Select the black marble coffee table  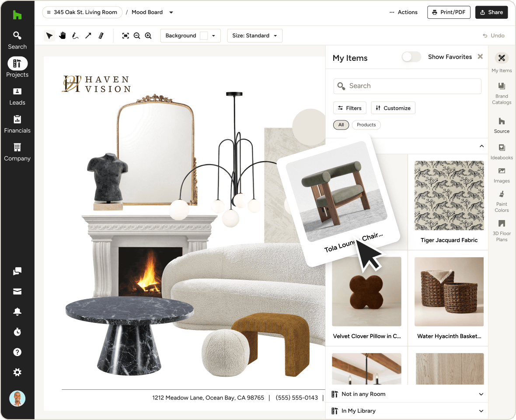[x=129, y=336]
